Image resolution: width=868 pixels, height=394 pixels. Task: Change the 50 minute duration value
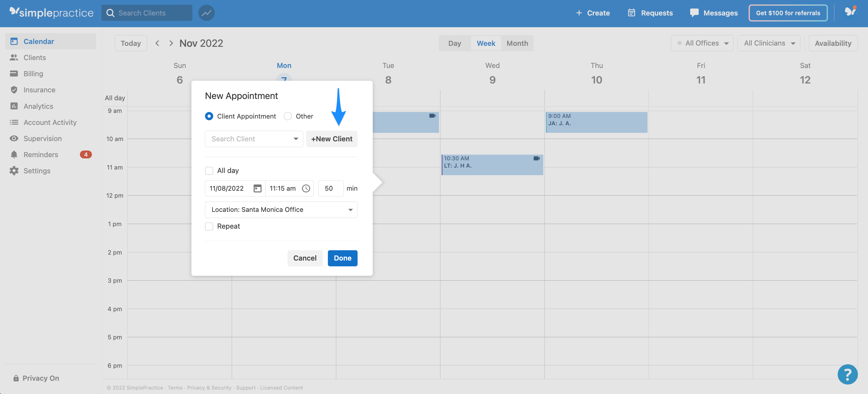(x=330, y=188)
